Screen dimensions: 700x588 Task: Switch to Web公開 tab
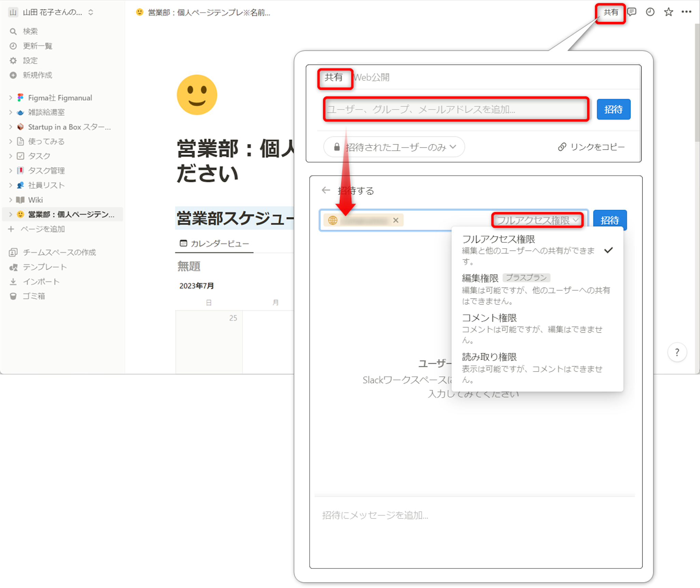point(372,78)
